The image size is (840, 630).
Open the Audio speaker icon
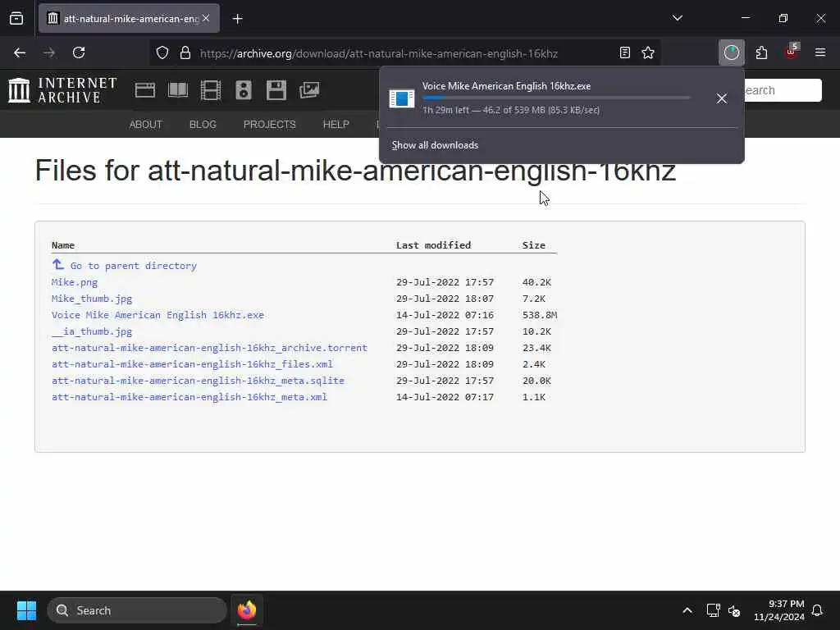(x=243, y=90)
